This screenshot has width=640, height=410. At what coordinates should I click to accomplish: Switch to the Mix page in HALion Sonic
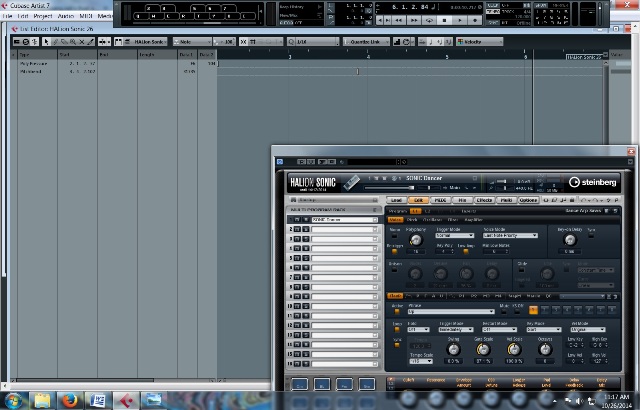(x=462, y=200)
